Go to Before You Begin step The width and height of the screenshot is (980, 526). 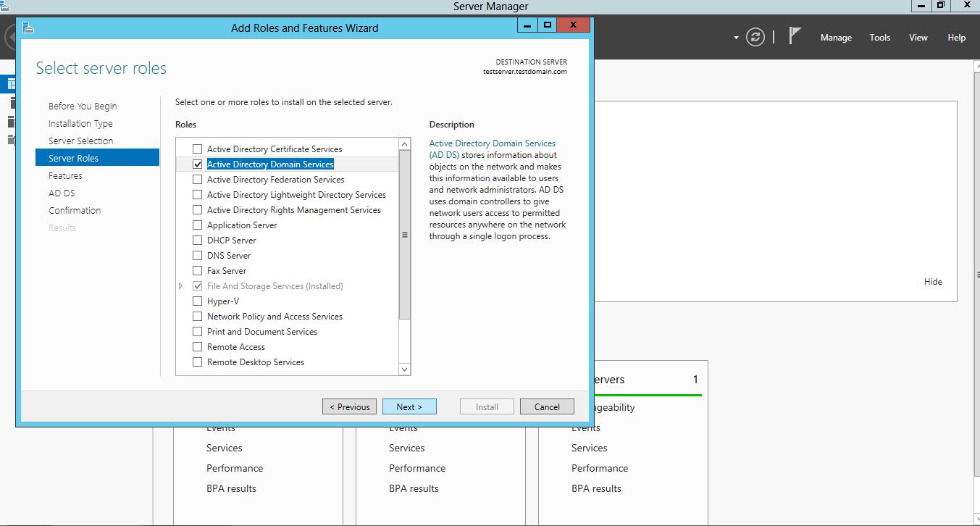pos(83,106)
